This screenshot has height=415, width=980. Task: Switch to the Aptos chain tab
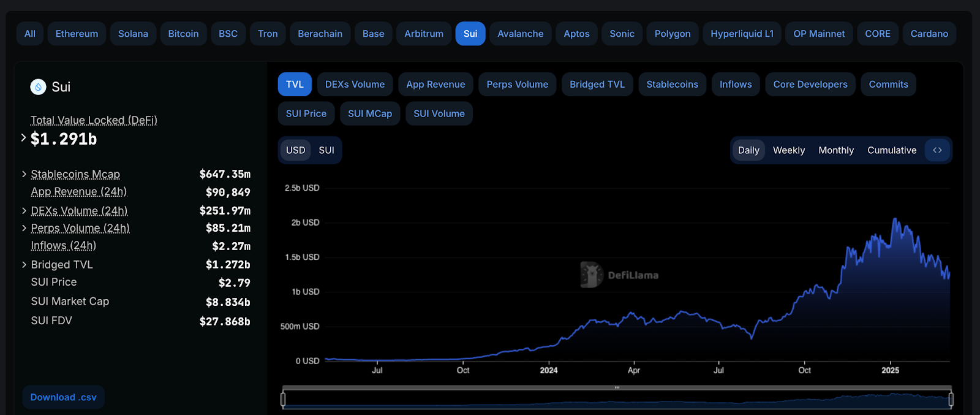tap(576, 34)
